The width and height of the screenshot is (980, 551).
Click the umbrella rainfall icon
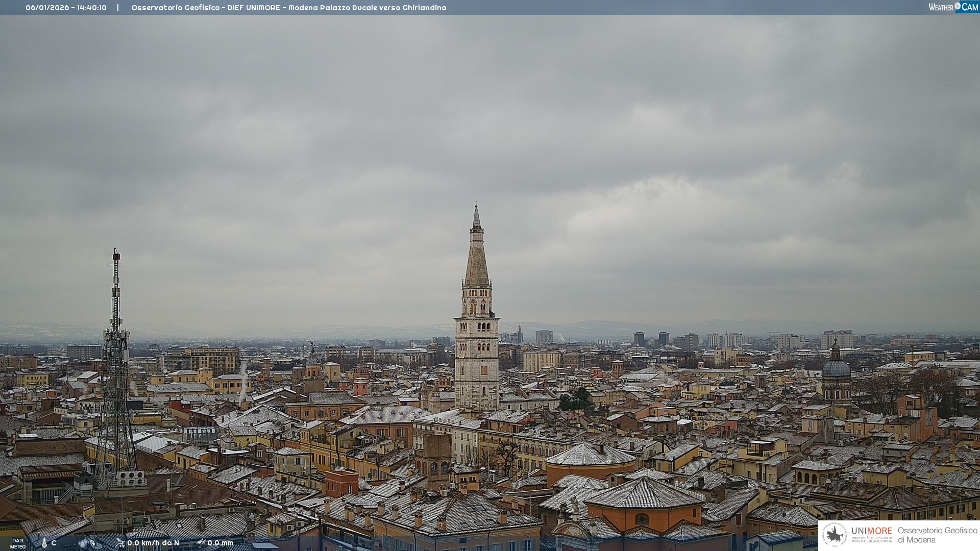coord(201,543)
